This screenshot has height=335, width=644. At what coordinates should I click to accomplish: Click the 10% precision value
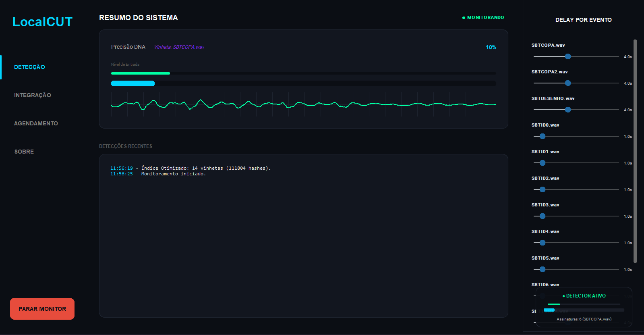491,47
